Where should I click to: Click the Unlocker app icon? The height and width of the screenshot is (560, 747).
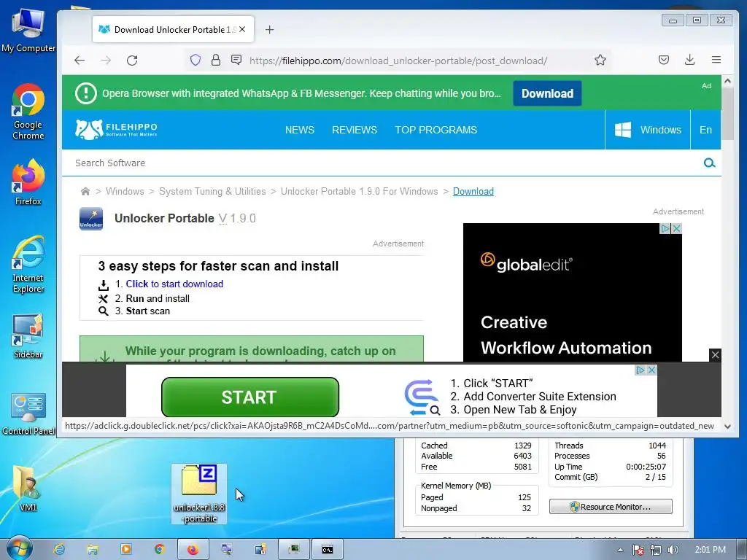coord(91,219)
